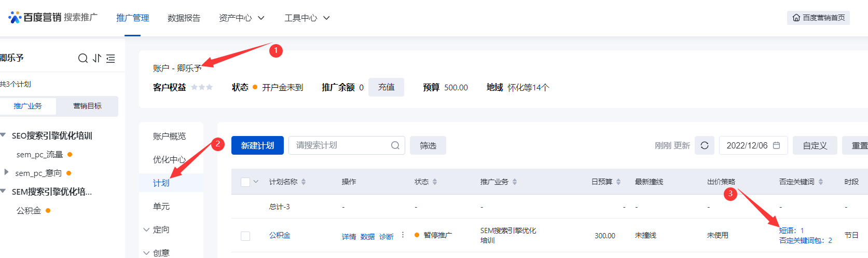Click the 暂停推广 status in 公积金 row
Viewport: 868px width, 258px height.
click(437, 235)
